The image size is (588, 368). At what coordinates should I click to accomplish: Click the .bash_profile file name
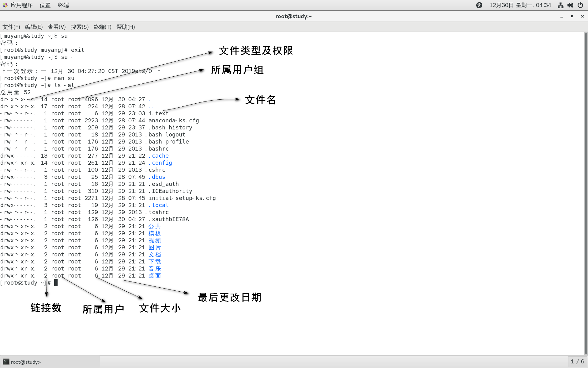(x=167, y=142)
